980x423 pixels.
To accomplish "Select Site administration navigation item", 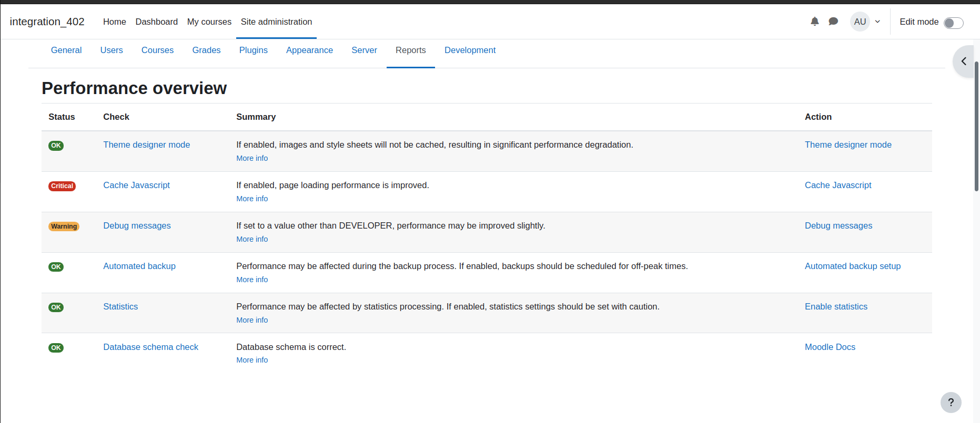I will click(x=276, y=22).
